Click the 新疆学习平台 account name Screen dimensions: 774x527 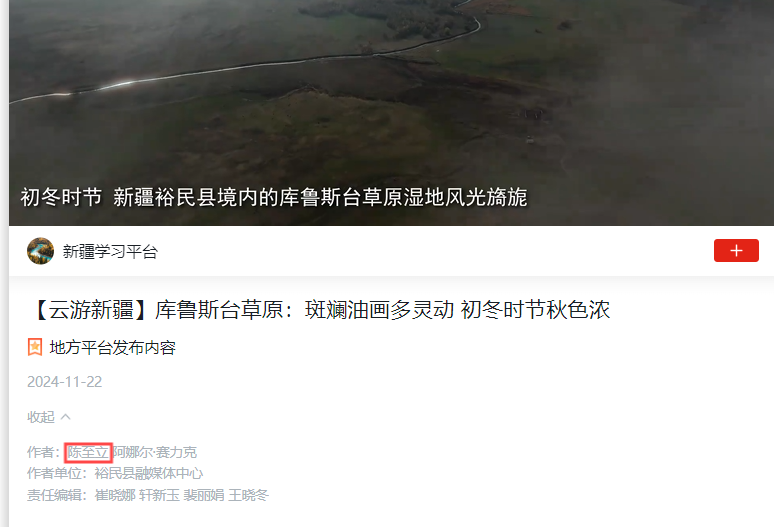coord(110,252)
